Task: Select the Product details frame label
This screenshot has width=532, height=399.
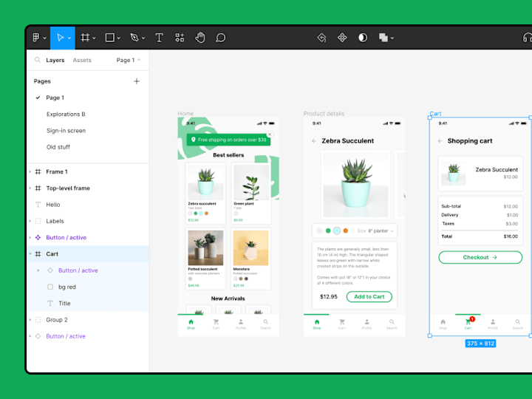Action: click(x=324, y=114)
